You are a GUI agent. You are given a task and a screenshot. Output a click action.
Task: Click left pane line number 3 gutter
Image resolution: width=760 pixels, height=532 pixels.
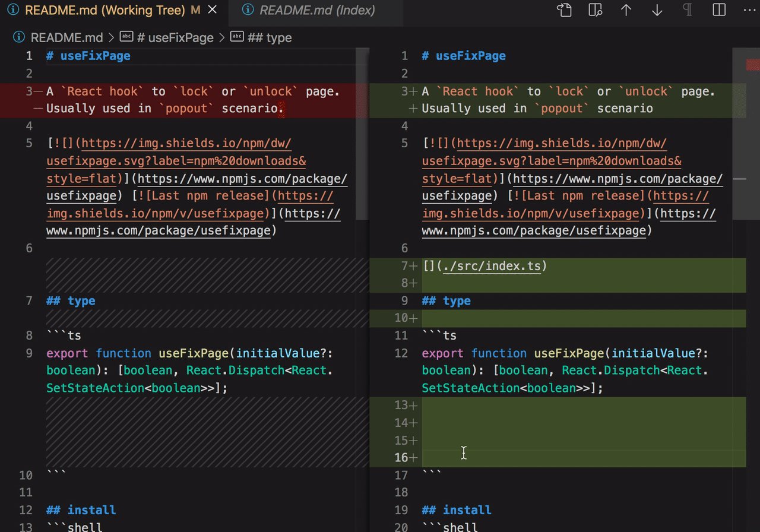[x=28, y=91]
